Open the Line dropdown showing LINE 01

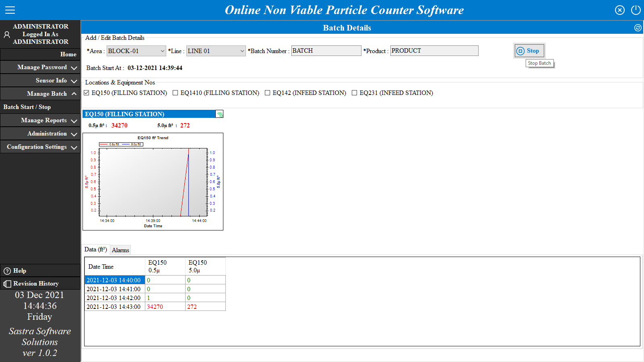pyautogui.click(x=216, y=51)
